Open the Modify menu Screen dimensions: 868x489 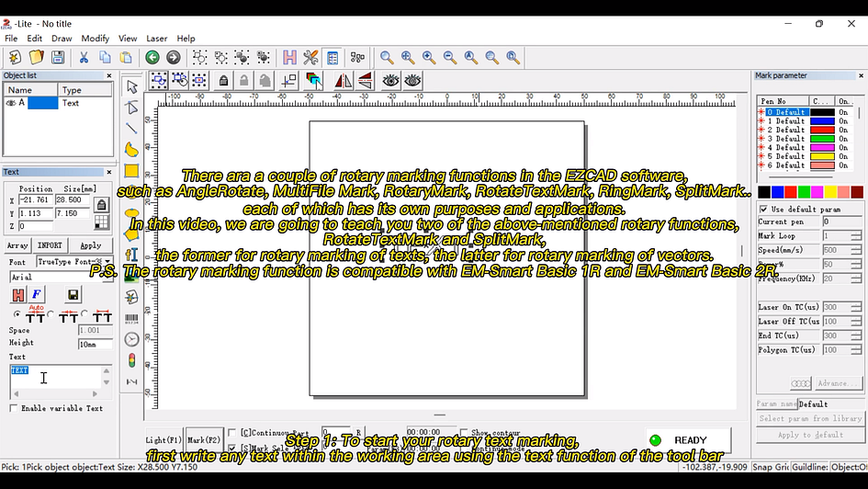96,39
